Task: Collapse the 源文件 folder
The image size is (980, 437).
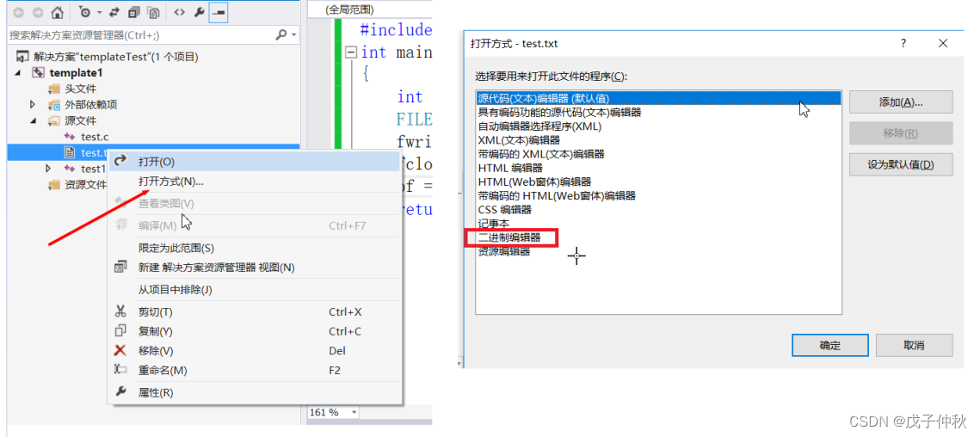Action: 33,120
